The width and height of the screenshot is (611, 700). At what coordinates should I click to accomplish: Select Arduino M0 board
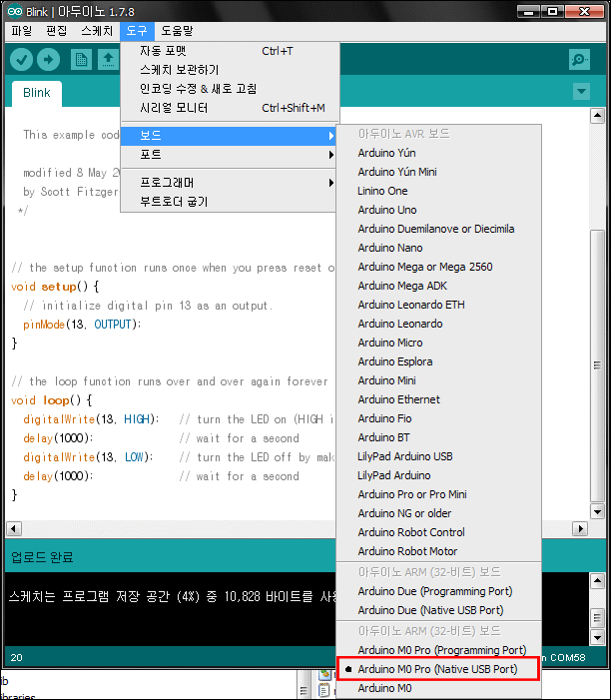438,688
